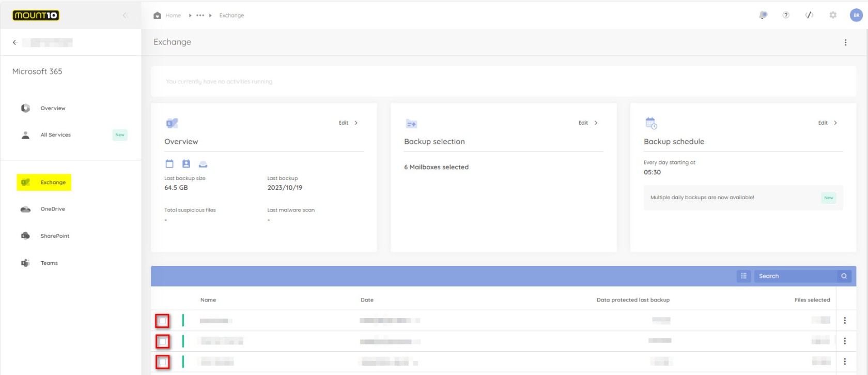Click the API code icon in header
This screenshot has height=375, width=868.
pyautogui.click(x=809, y=16)
